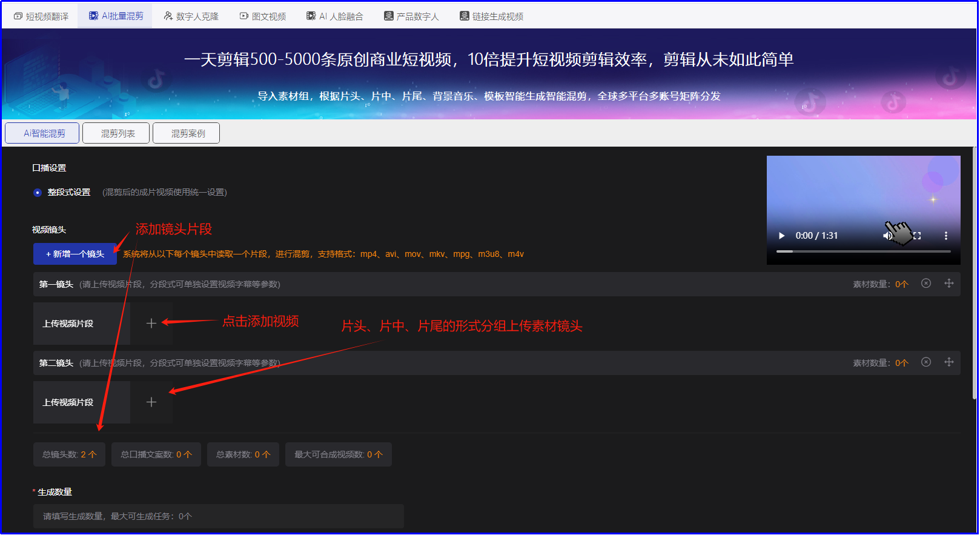
Task: Open the 链接生成视频 menu item
Action: (x=491, y=16)
